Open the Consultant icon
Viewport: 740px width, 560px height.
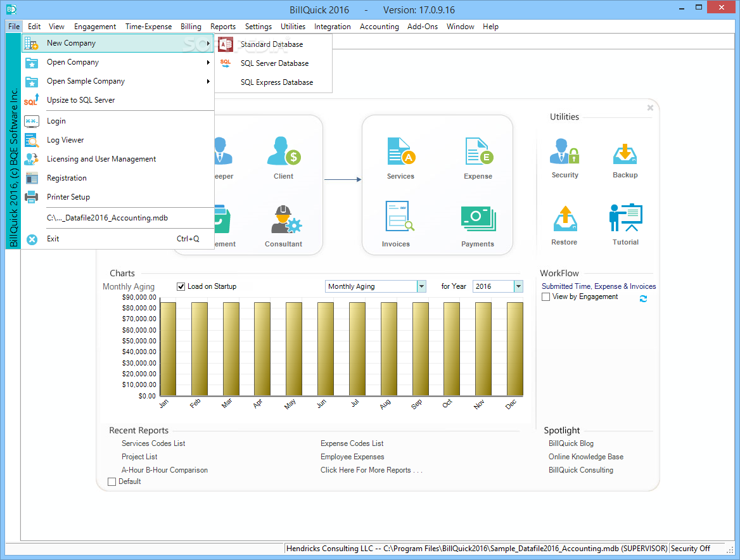tap(286, 219)
